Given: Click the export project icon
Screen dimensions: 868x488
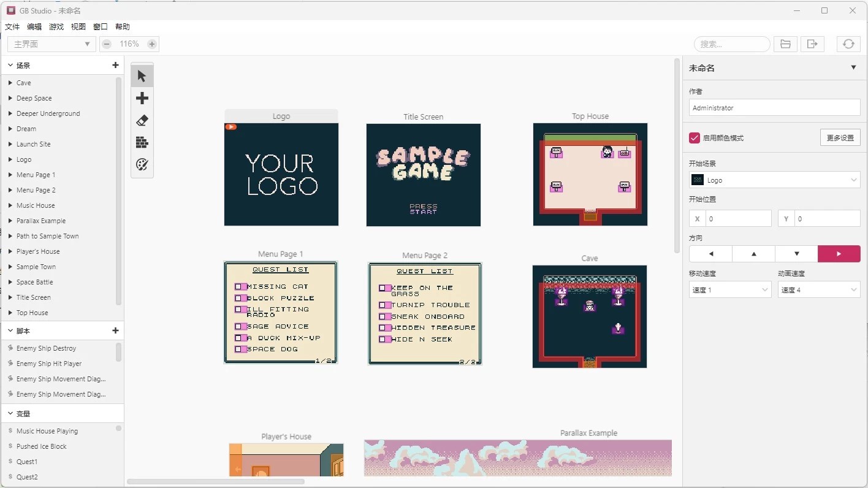Looking at the screenshot, I should coord(812,44).
